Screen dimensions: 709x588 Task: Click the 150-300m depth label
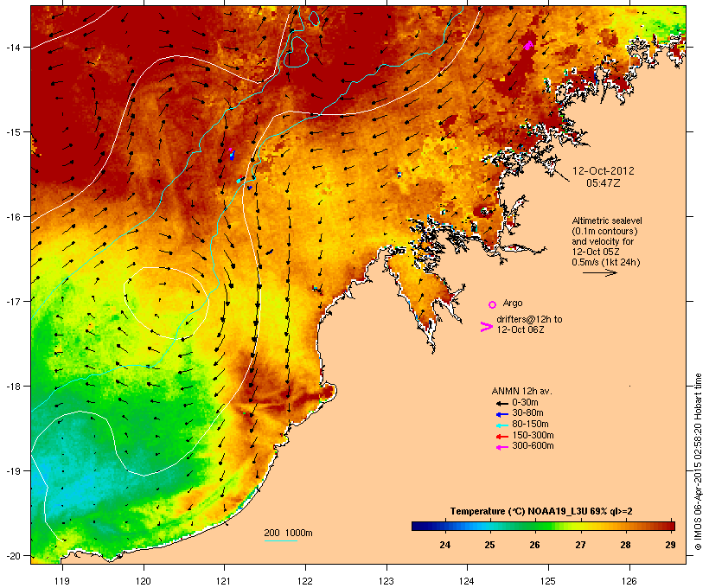[533, 435]
